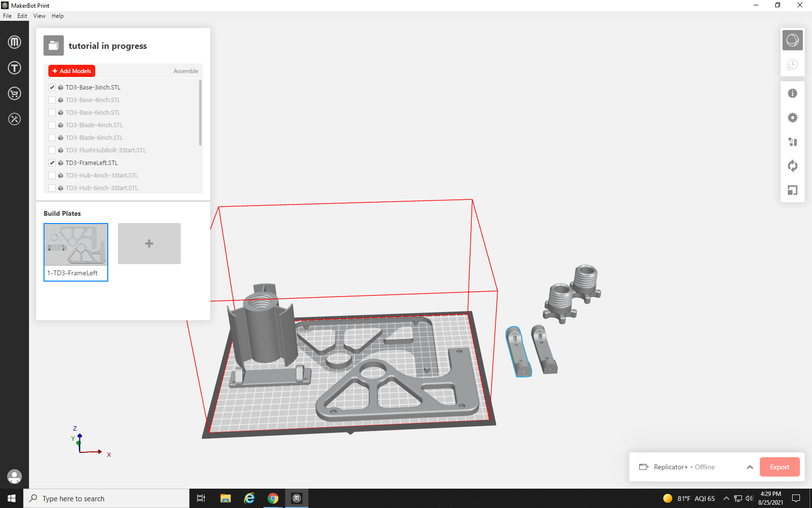Select the TD3-Hub-4inch-3Start.STL file name
Screen dimensions: 812x508
point(102,175)
